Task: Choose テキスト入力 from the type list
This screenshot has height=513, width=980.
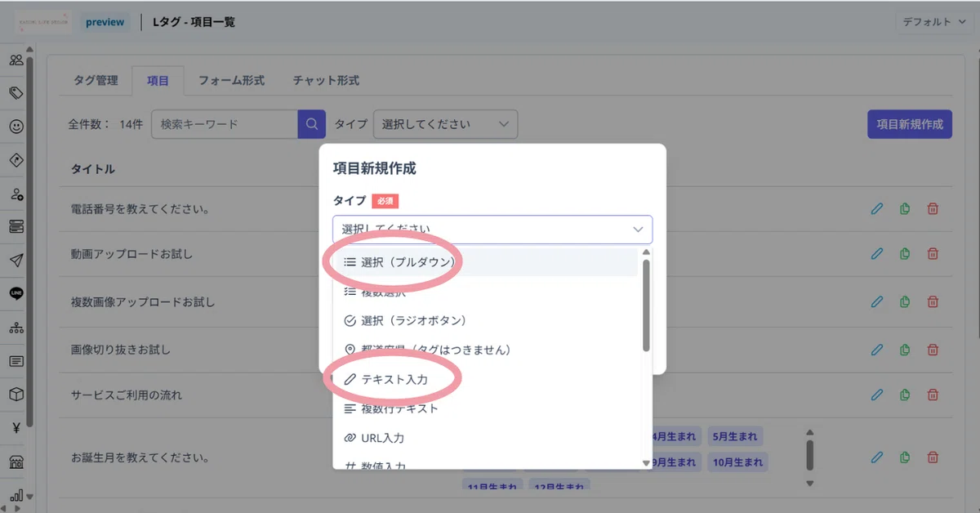Action: click(485, 380)
